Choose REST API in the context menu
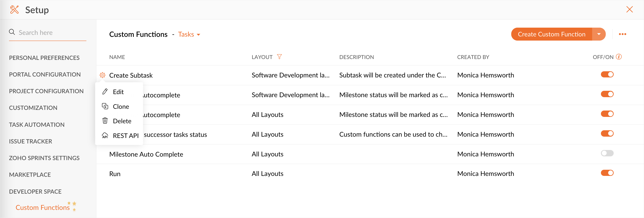This screenshot has height=218, width=644. pyautogui.click(x=126, y=136)
